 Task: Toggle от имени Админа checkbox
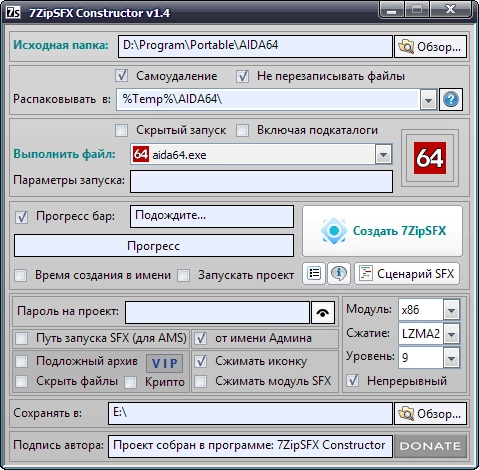pyautogui.click(x=201, y=339)
